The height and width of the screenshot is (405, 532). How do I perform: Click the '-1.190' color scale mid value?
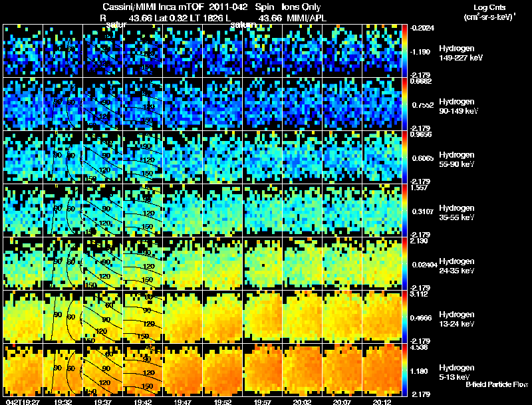(x=421, y=52)
